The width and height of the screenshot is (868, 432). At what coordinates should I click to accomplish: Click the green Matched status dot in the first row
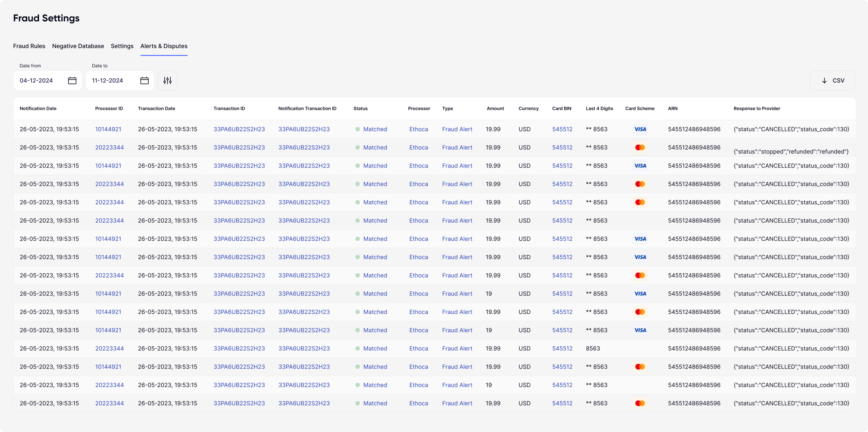(x=357, y=129)
